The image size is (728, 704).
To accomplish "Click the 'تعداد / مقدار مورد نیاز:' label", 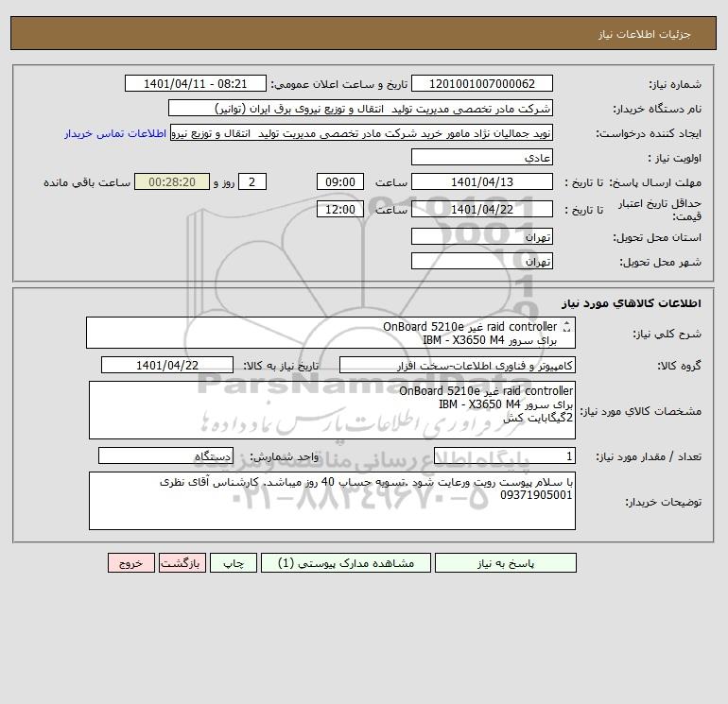I will pyautogui.click(x=649, y=457).
